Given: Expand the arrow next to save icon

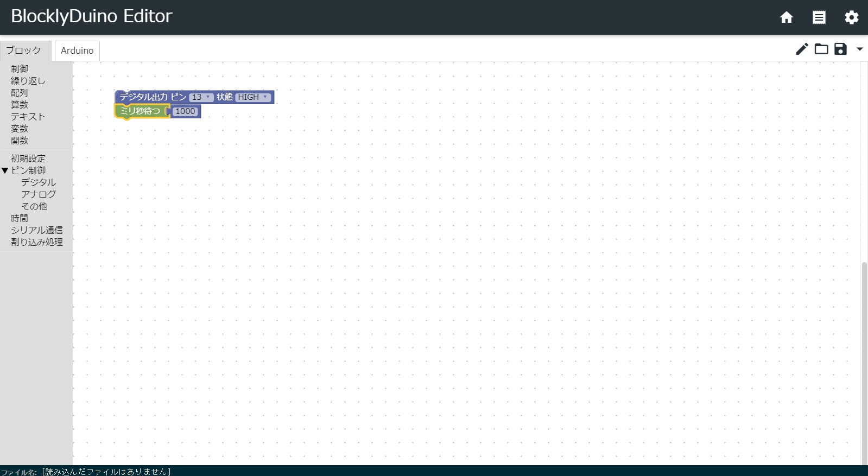Looking at the screenshot, I should (x=859, y=49).
